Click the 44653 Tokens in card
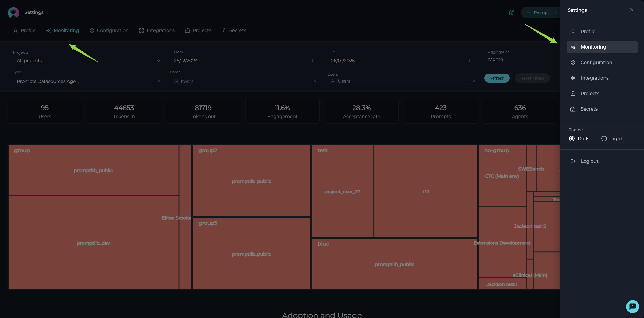 click(x=124, y=111)
